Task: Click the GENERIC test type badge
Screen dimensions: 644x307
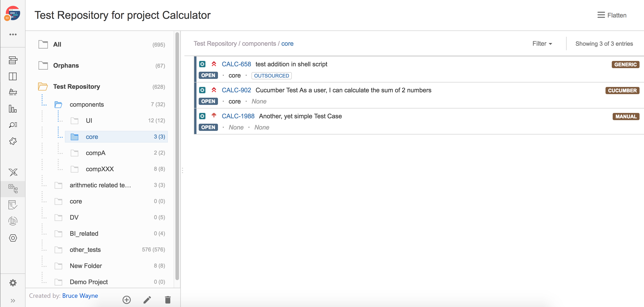Action: (625, 65)
